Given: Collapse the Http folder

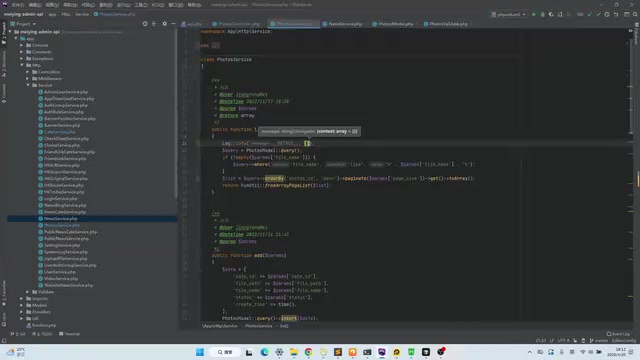Looking at the screenshot, I should [22, 65].
